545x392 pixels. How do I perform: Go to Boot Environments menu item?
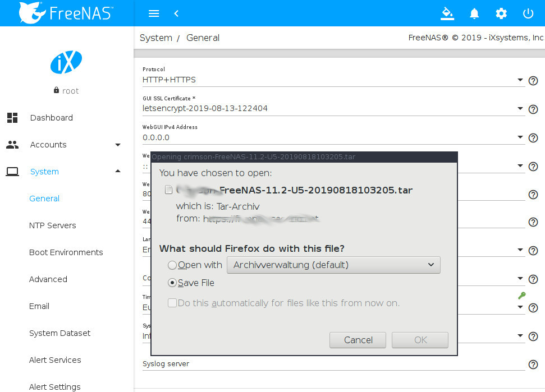[66, 252]
